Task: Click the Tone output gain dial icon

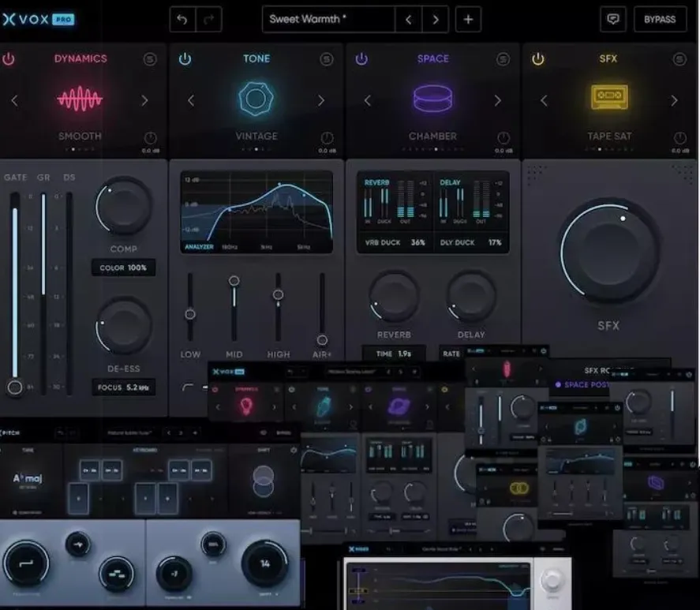Action: click(x=328, y=138)
